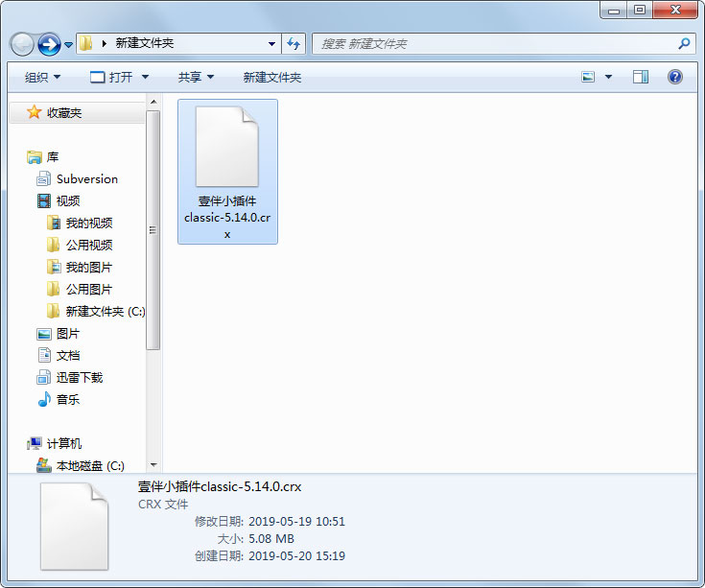The width and height of the screenshot is (705, 588).
Task: Expand the address bar breadcrumb arrow
Action: [105, 43]
